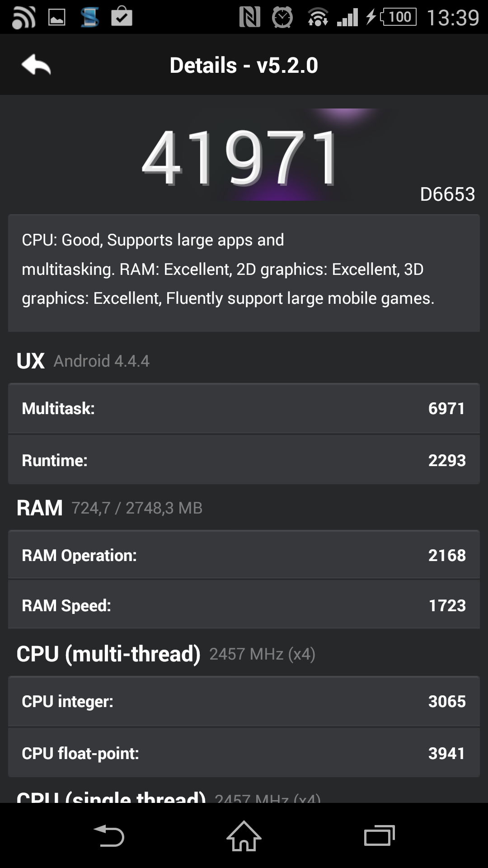Open the recent apps navigation button
Image resolution: width=488 pixels, height=868 pixels.
[380, 835]
